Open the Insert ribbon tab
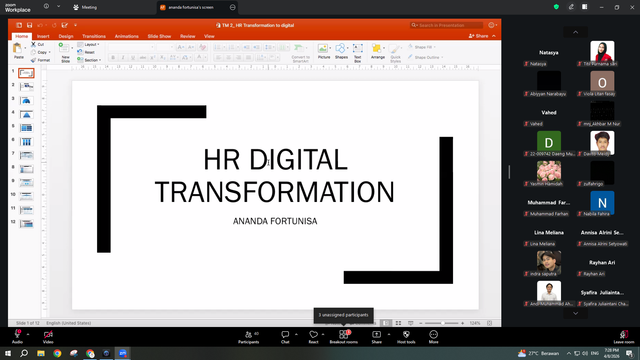 click(x=43, y=36)
